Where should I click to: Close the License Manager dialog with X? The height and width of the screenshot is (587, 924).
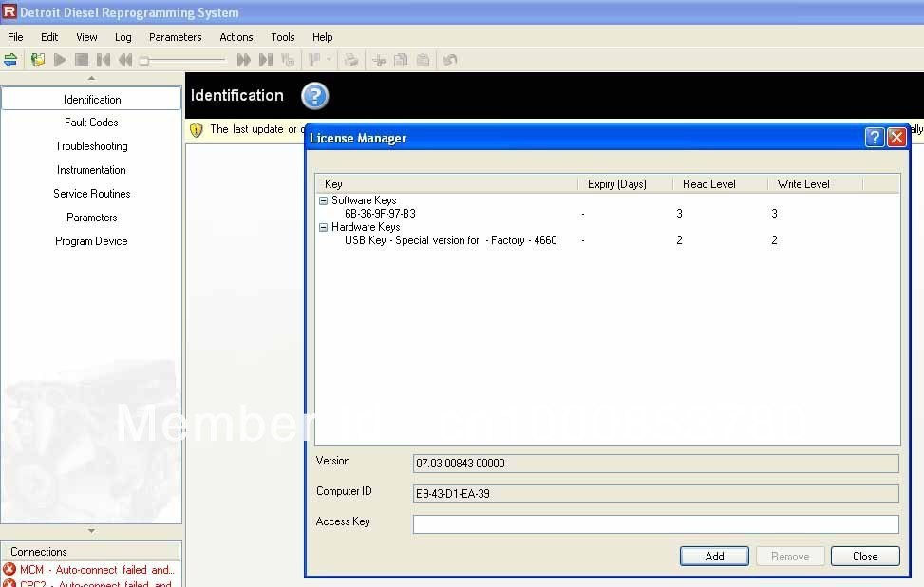click(x=896, y=138)
